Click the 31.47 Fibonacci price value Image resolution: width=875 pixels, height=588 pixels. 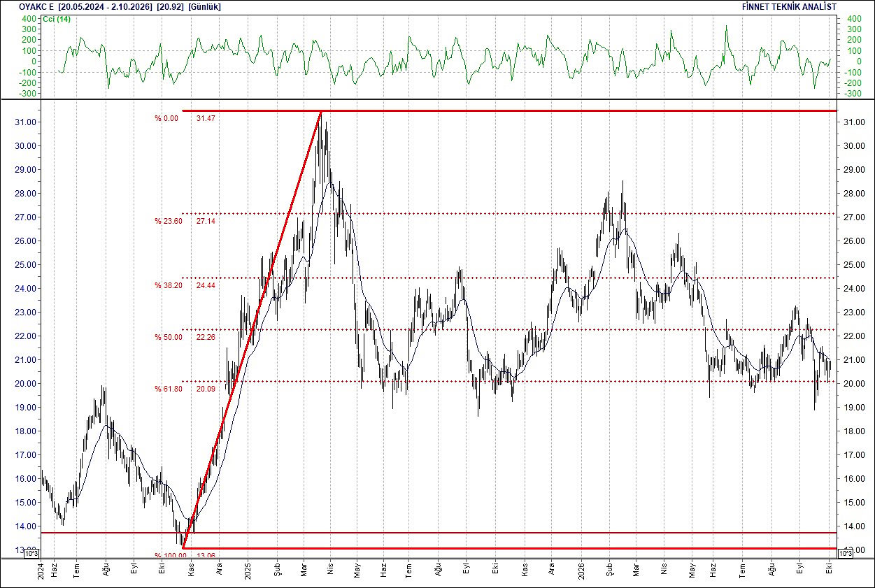pyautogui.click(x=206, y=118)
